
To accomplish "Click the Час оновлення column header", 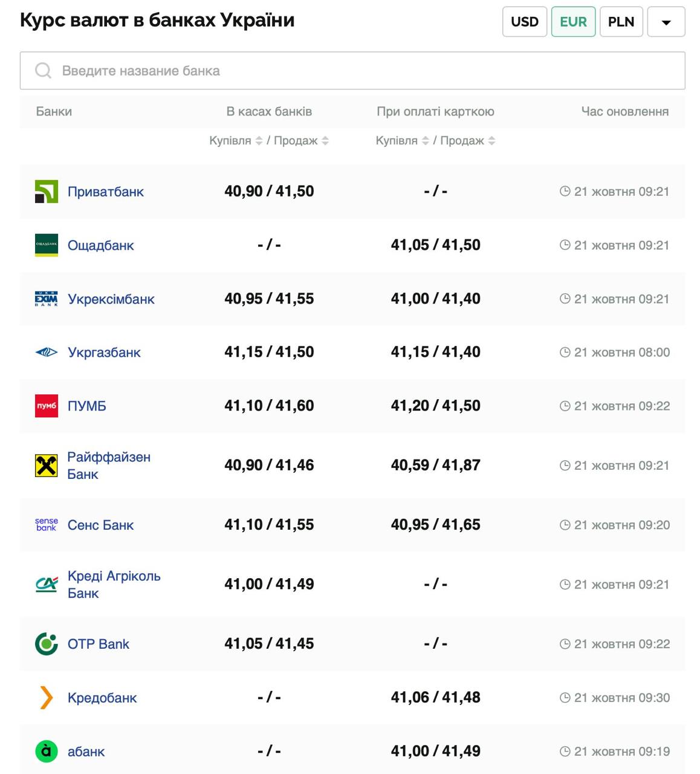I will tap(625, 111).
